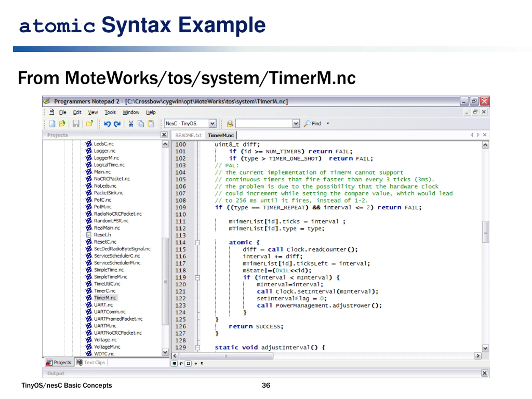The image size is (532, 399).
Task: Restore down the inner document window
Action: (x=475, y=112)
